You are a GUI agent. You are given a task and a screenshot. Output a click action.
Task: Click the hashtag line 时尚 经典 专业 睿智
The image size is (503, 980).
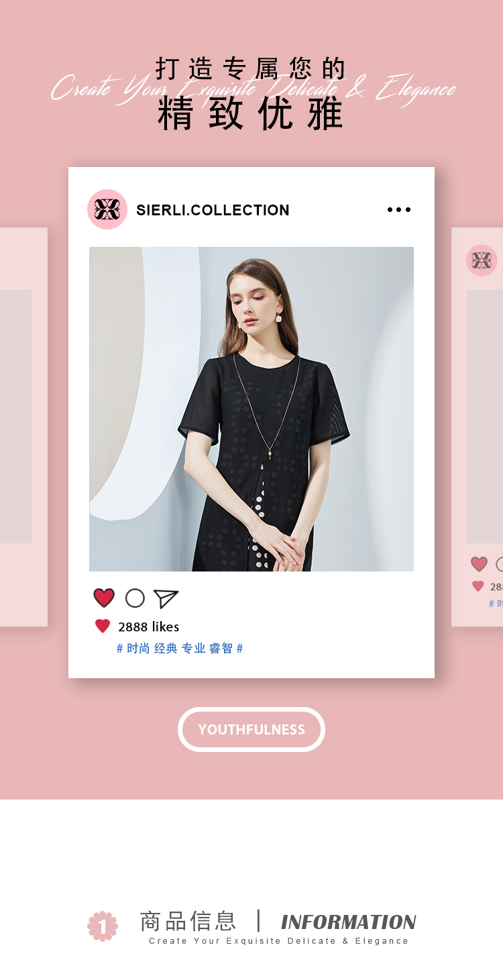click(x=180, y=648)
